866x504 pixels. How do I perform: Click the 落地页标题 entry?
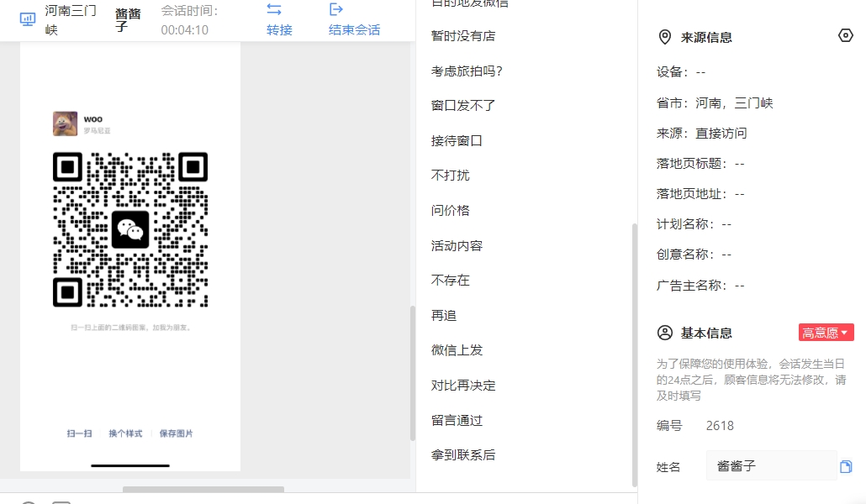(x=700, y=164)
